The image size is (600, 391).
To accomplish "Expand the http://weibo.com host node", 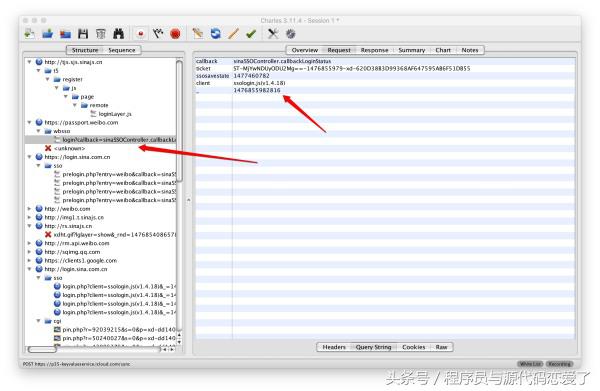I will coord(29,209).
